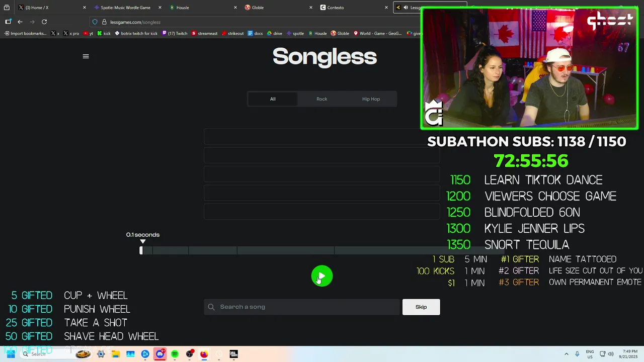
Task: Open Firefox View tab list icon
Action: click(7, 8)
